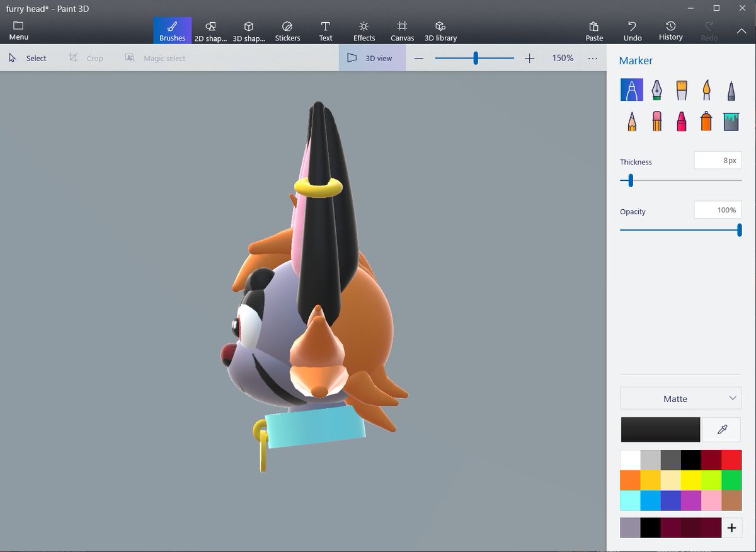Select the Eraser tool

[656, 121]
